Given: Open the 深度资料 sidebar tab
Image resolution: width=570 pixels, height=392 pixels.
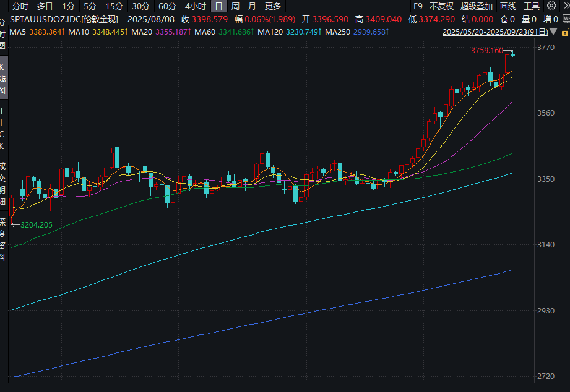Looking at the screenshot, I should pos(2,238).
